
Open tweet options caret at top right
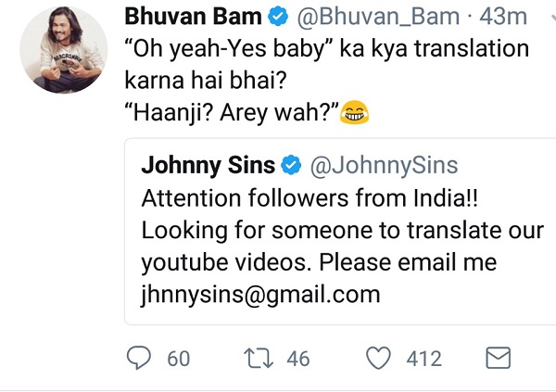(552, 17)
